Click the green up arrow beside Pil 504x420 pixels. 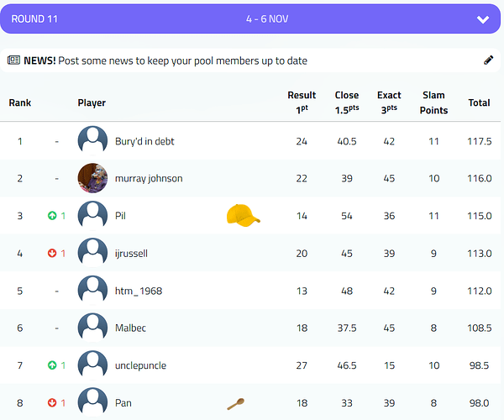[x=52, y=216]
